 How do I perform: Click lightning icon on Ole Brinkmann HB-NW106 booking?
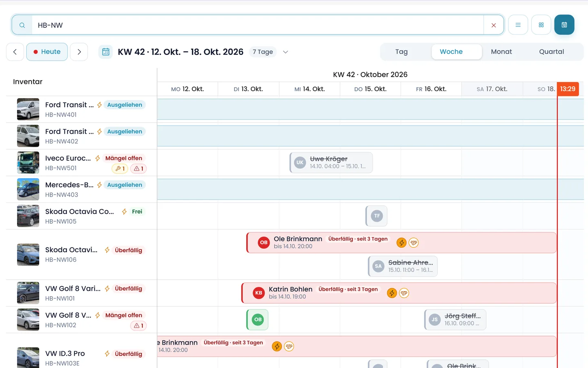tap(401, 243)
